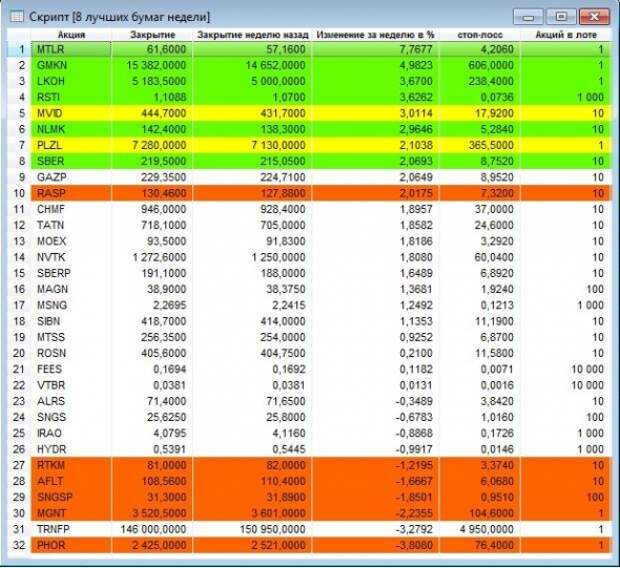
Task: Select the MGNT ticker cell
Action: click(x=71, y=513)
